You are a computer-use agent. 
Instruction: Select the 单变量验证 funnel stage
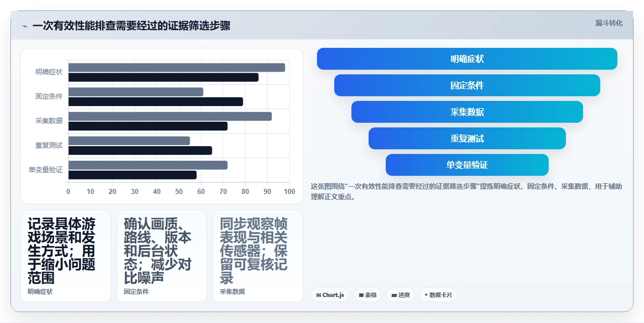pyautogui.click(x=467, y=165)
